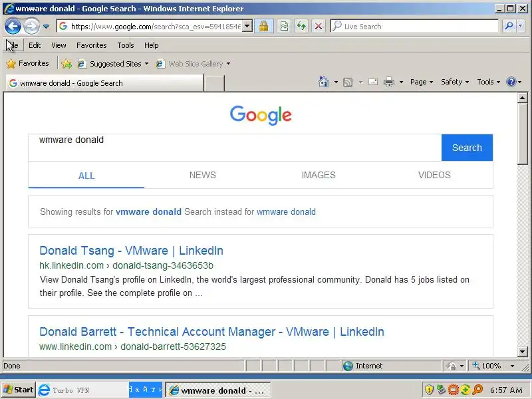Open Web Slice Gallery dropdown
Screen dimensions: 532x399
(193, 64)
